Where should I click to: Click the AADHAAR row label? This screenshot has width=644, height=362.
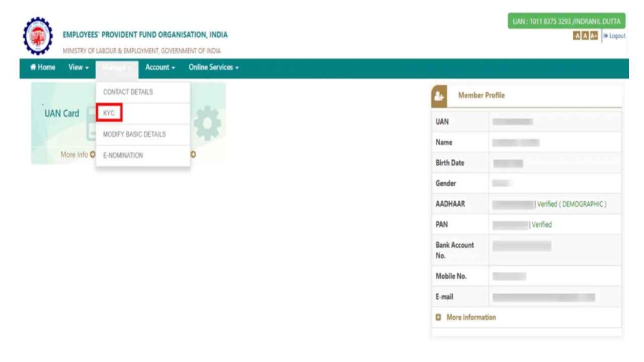[x=450, y=204]
